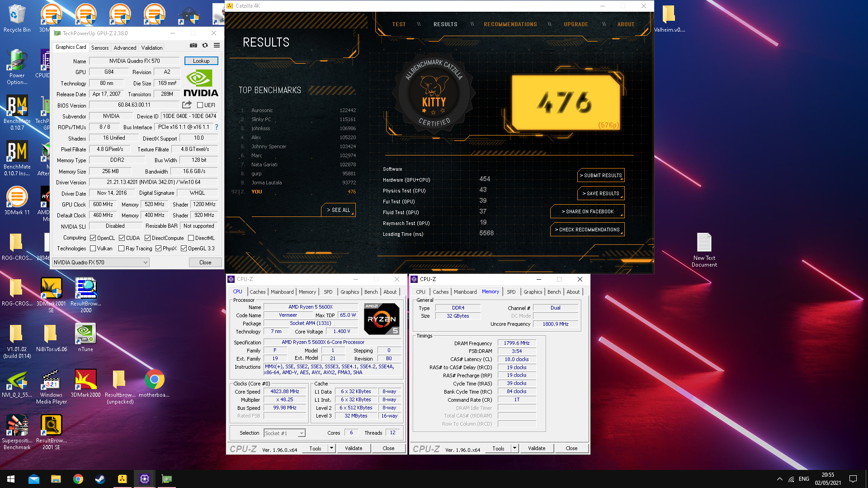
Task: Open the Bench tab in right CPU-Z
Action: pos(554,292)
